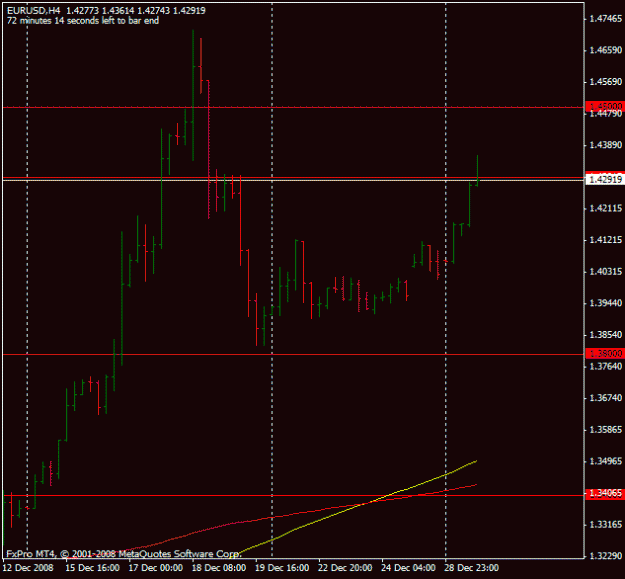
Task: Select the 1.41215 price scale label
Action: pyautogui.click(x=605, y=240)
